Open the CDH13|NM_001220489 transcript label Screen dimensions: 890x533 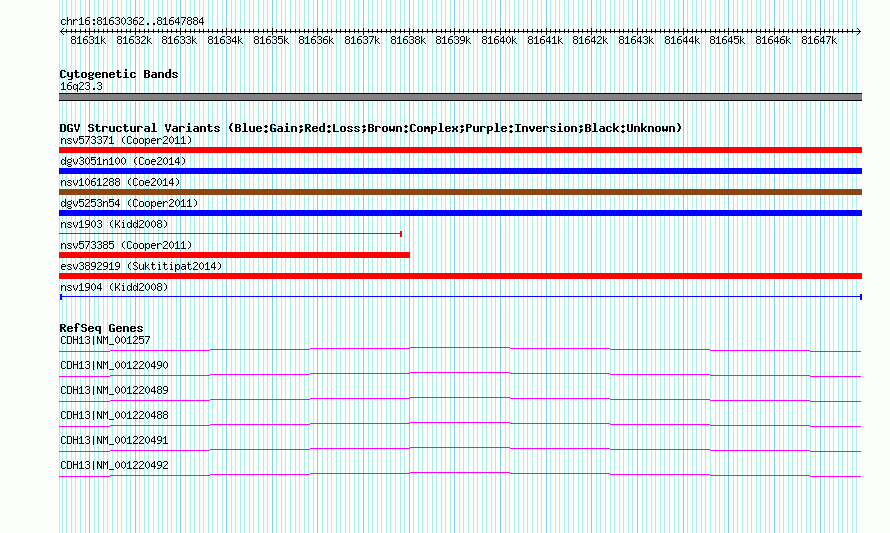click(114, 391)
